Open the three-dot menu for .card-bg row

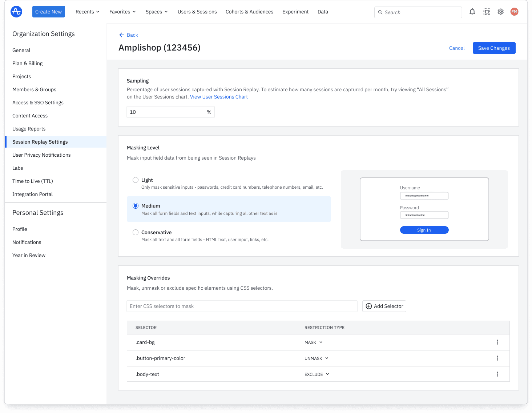[x=497, y=342]
